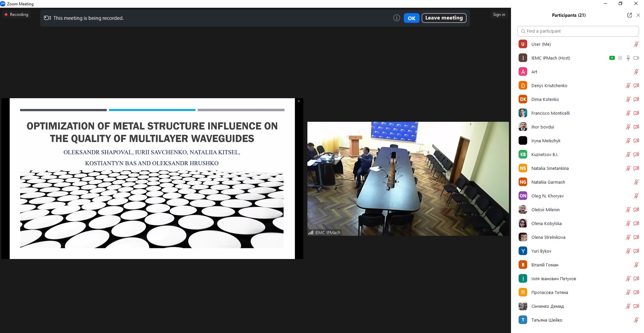Click Denys Kriutchenko's muted microphone icon
This screenshot has height=333, width=644.
[628, 85]
